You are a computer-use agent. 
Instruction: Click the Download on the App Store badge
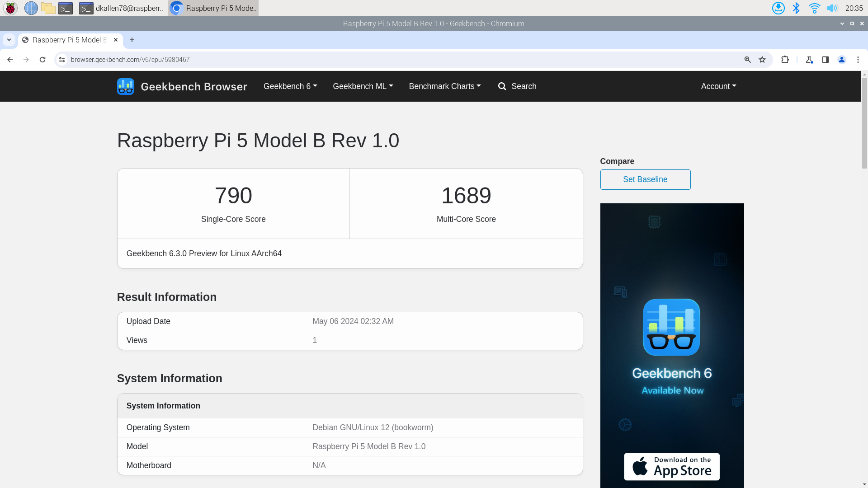click(672, 467)
